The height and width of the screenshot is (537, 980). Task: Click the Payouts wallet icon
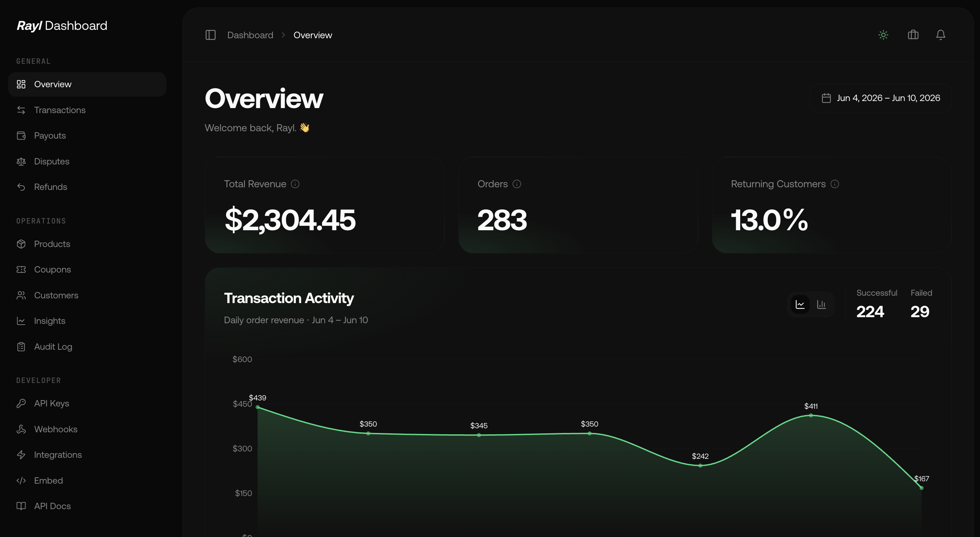[21, 136]
